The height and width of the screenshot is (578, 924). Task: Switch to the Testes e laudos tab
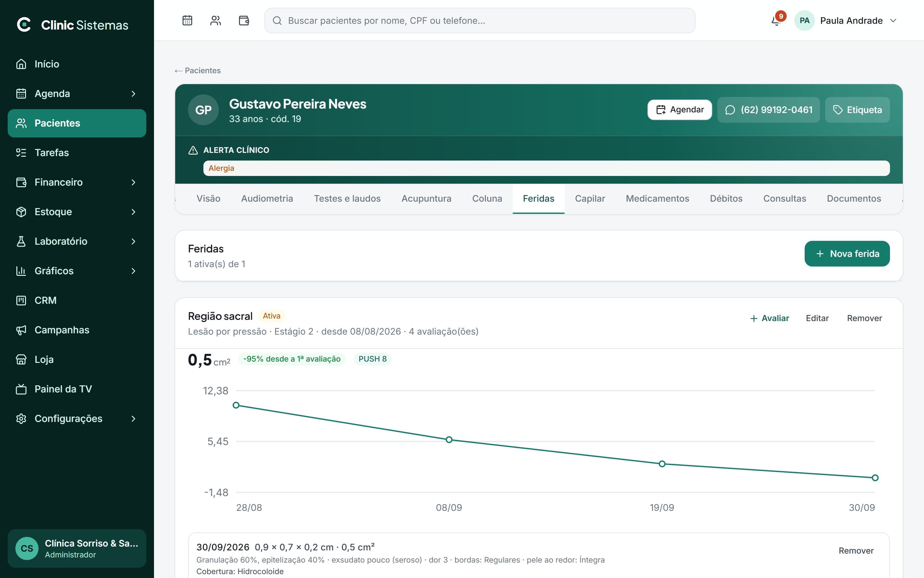[x=347, y=198]
